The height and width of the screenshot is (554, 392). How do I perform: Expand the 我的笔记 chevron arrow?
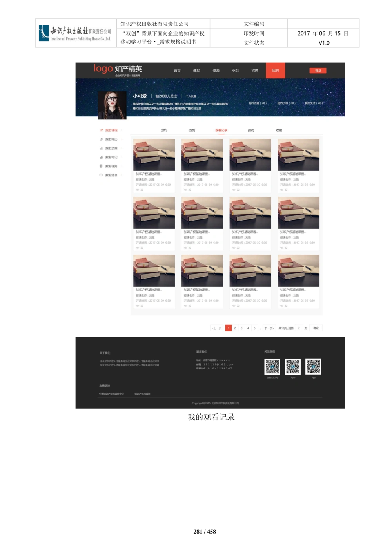tap(122, 157)
